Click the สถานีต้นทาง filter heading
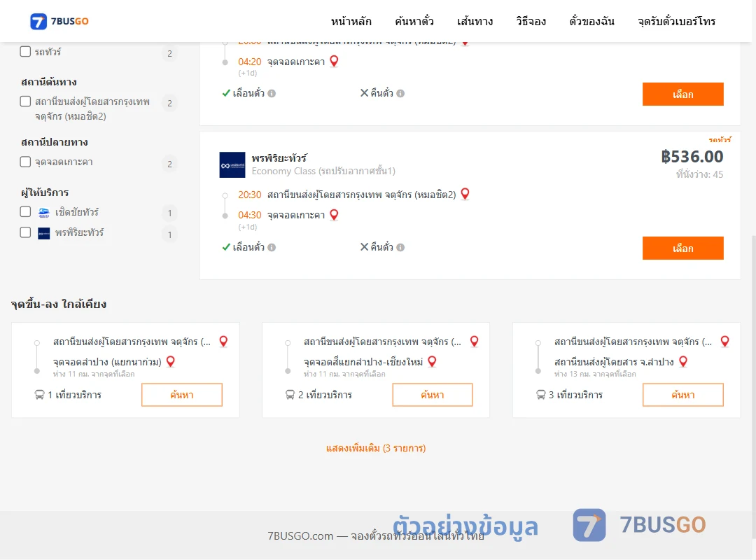This screenshot has width=756, height=560. tap(49, 82)
